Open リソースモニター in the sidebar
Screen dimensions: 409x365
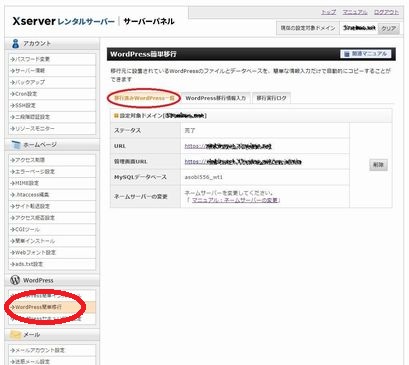52,128
